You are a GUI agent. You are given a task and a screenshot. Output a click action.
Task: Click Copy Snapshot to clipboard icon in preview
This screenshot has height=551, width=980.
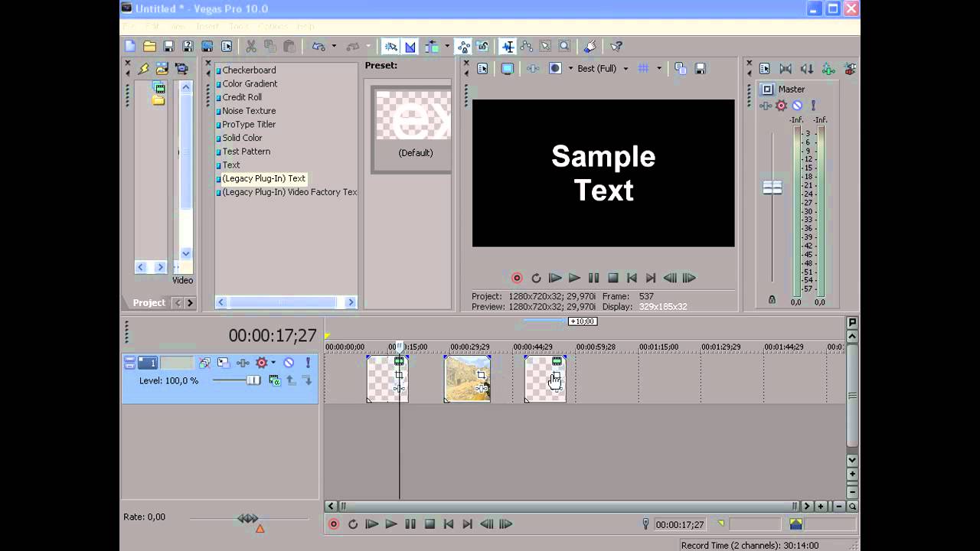(x=680, y=68)
